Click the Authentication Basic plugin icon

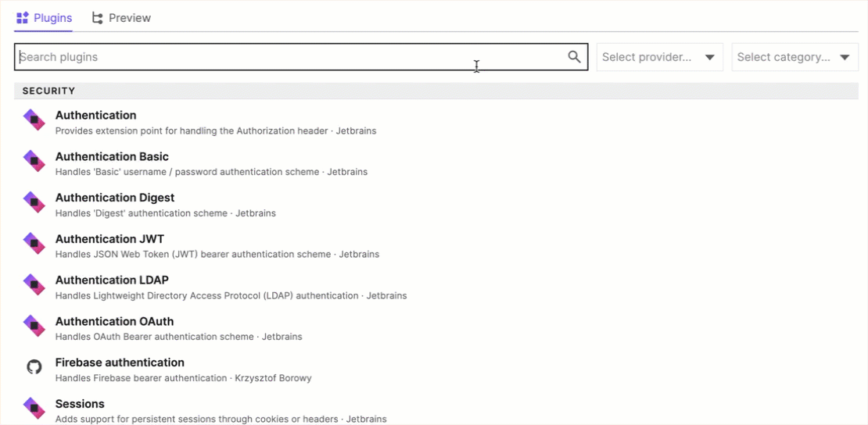point(34,161)
